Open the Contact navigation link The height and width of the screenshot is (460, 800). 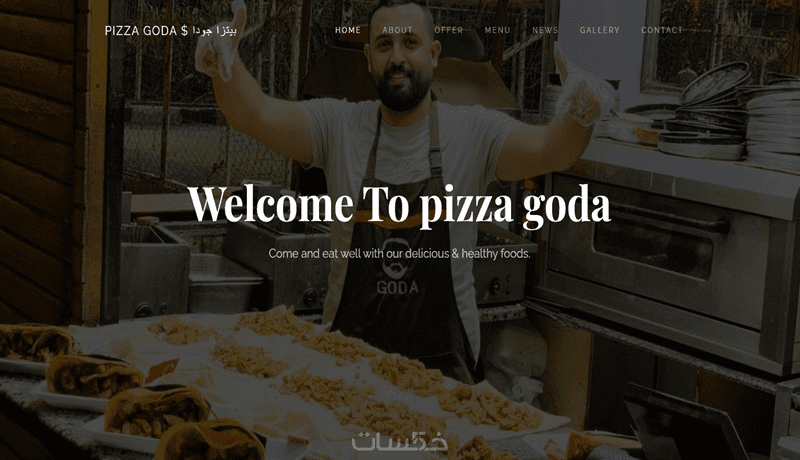coord(662,30)
